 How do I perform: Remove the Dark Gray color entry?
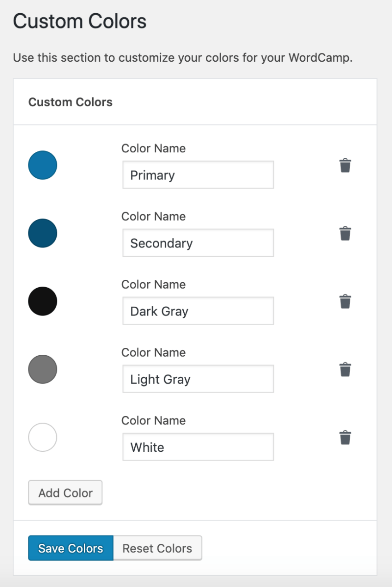345,301
